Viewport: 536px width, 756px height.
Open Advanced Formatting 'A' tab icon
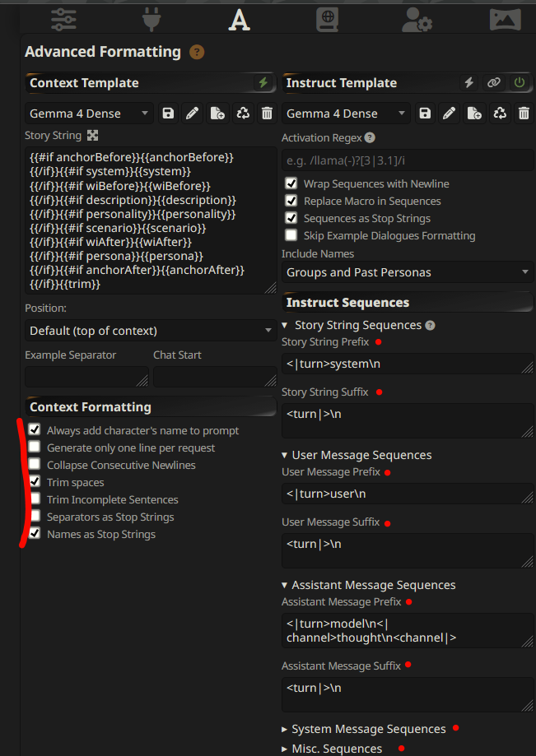point(240,21)
